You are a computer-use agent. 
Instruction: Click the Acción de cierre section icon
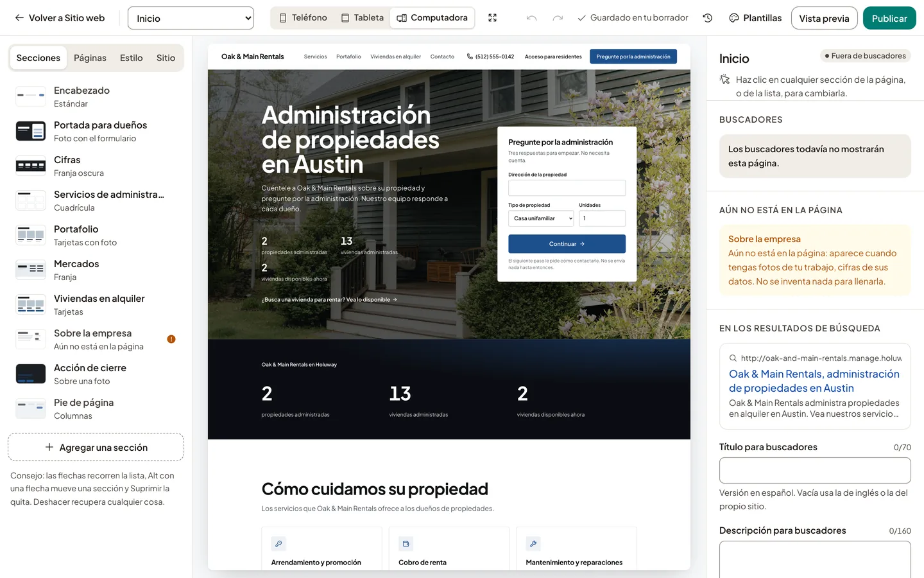(31, 374)
